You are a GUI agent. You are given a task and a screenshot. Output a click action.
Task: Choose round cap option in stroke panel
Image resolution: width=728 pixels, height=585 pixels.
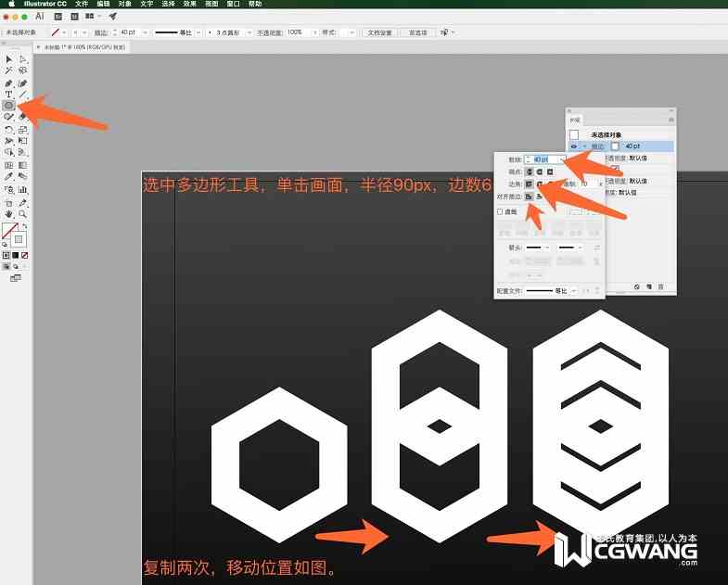540,172
